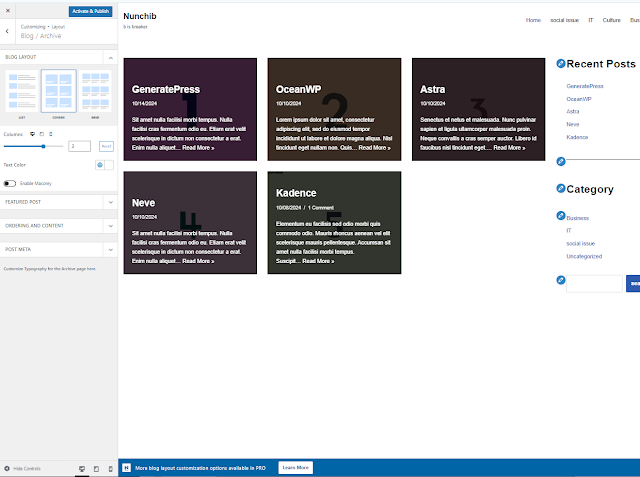Open the '1 Comment' link on Kadence card
This screenshot has width=640, height=477.
pyautogui.click(x=320, y=208)
